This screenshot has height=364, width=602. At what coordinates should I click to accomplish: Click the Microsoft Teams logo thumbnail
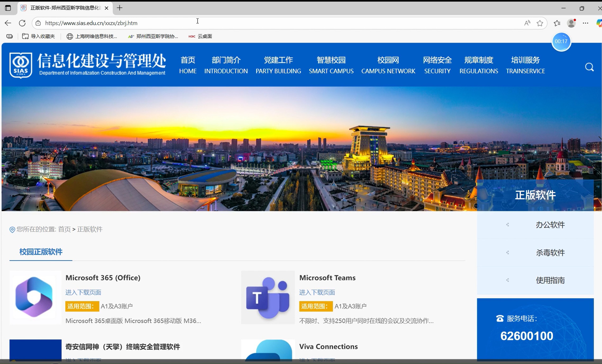[x=268, y=297]
